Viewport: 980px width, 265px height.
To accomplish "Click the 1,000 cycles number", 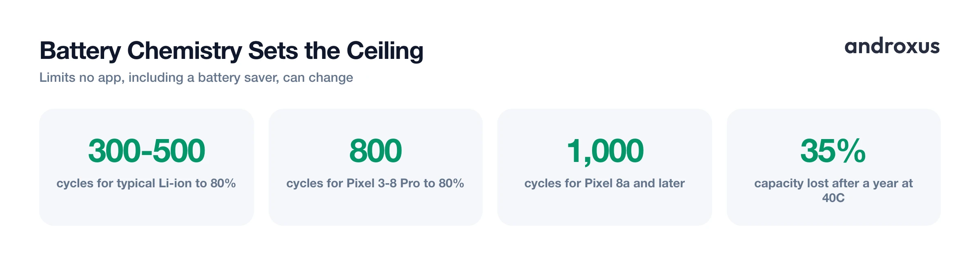I will pos(605,151).
